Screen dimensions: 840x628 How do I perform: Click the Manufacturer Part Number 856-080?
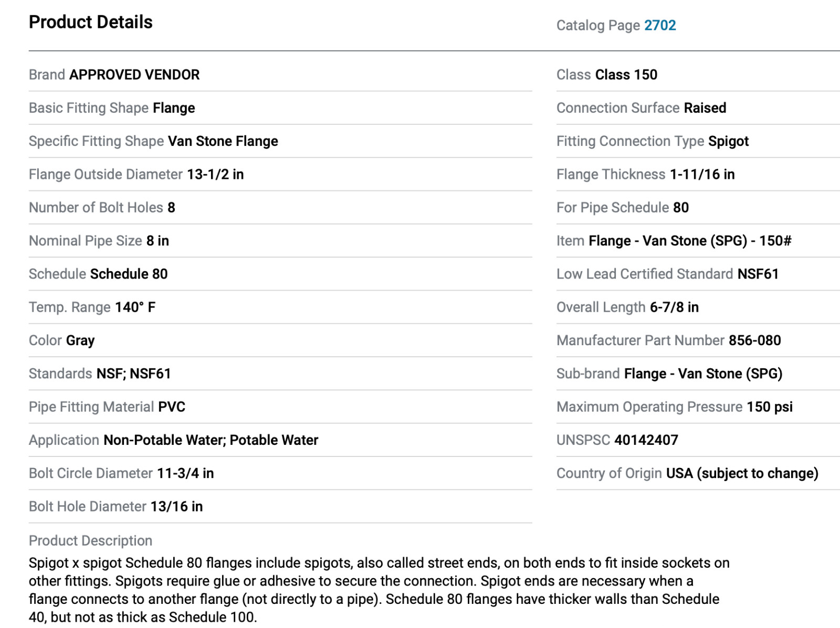[x=755, y=340]
